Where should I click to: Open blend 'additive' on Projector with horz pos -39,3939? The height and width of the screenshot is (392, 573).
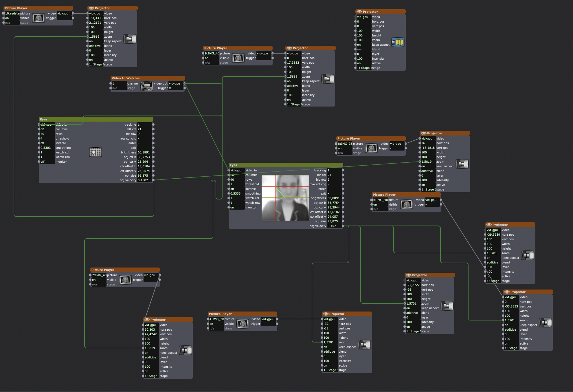click(x=493, y=262)
